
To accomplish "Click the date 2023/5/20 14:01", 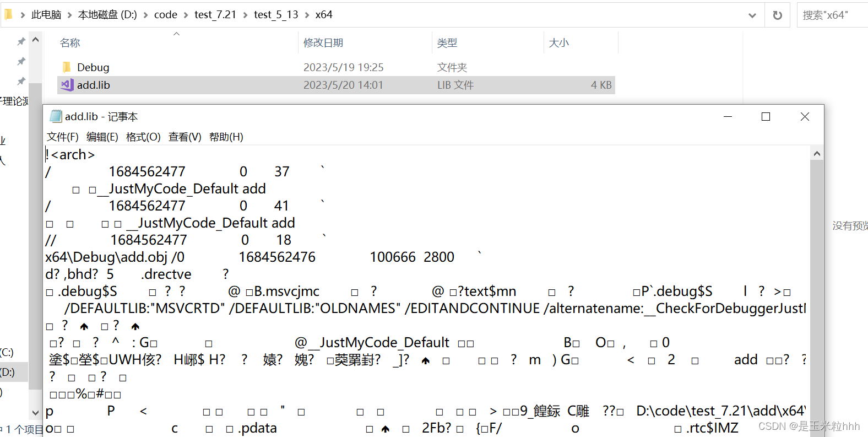I will 343,85.
